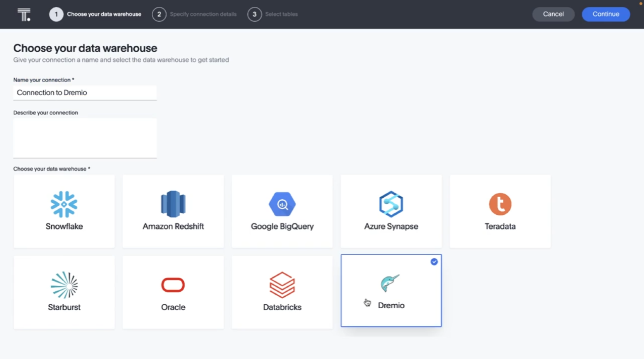Click the Describe your connection label

click(46, 113)
